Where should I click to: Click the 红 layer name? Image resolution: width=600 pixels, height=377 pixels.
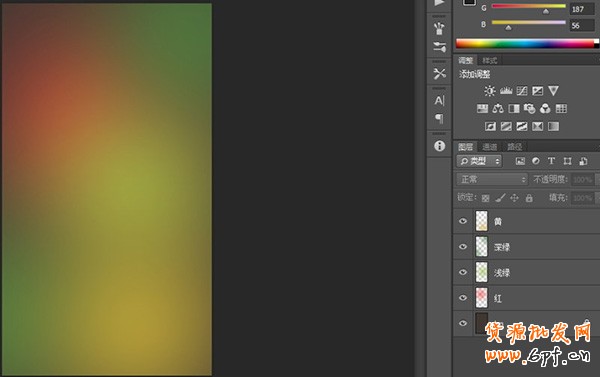click(x=498, y=299)
